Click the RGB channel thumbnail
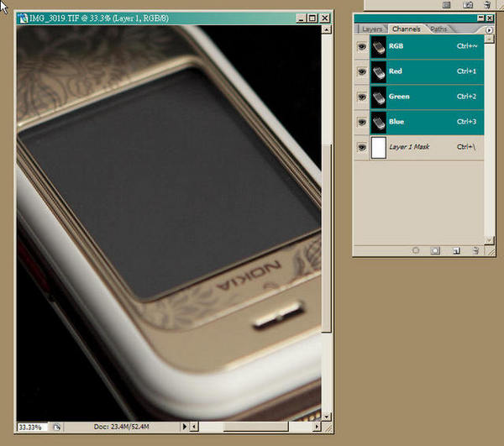The height and width of the screenshot is (446, 504). pos(378,46)
